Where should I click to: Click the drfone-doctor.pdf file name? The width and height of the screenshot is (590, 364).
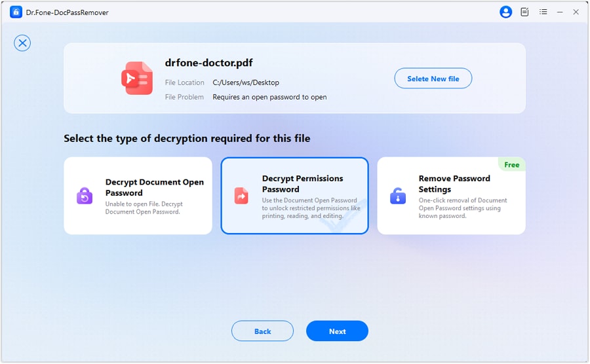pyautogui.click(x=209, y=63)
